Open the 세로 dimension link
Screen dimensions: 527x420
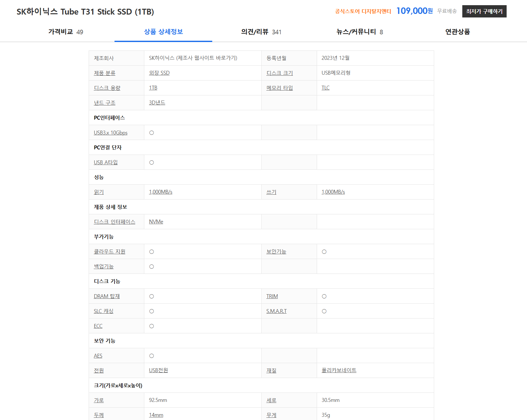coord(271,400)
